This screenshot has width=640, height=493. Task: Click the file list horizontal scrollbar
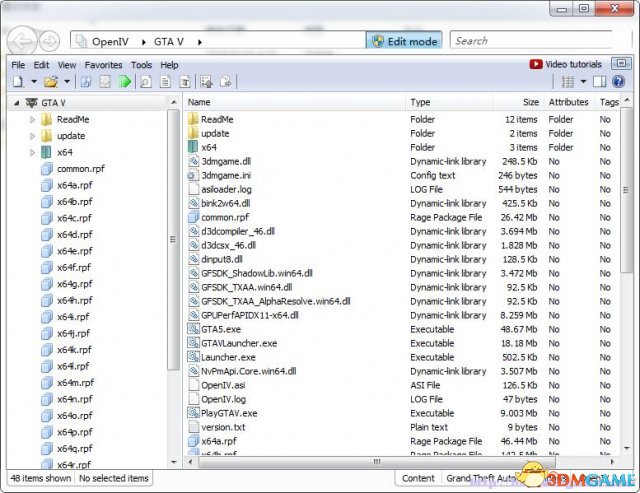pyautogui.click(x=376, y=462)
